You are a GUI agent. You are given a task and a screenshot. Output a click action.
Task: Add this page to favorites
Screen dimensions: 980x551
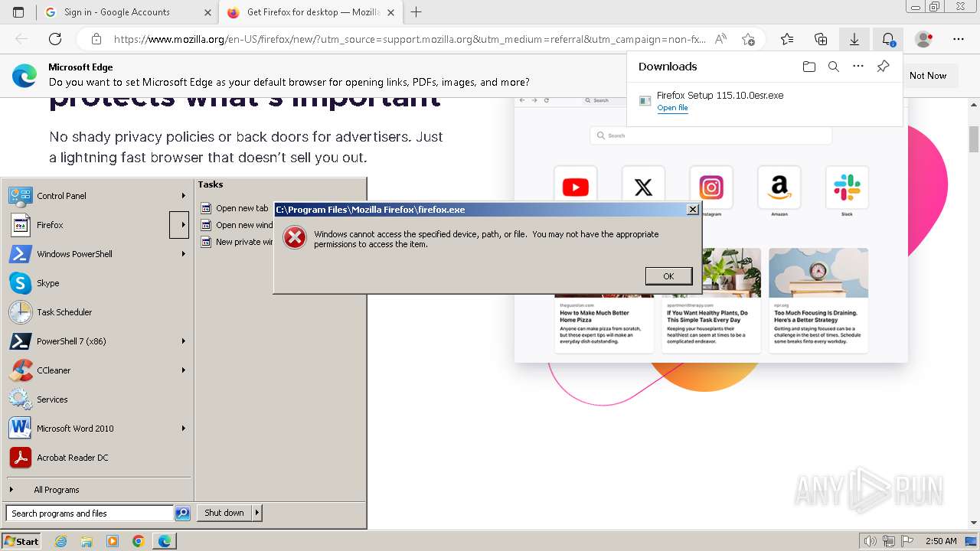(748, 39)
